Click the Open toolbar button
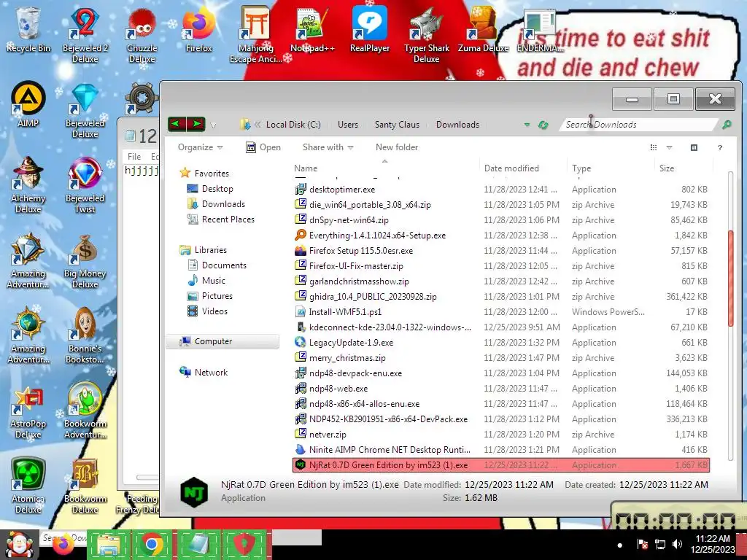This screenshot has height=560, width=747. (263, 147)
